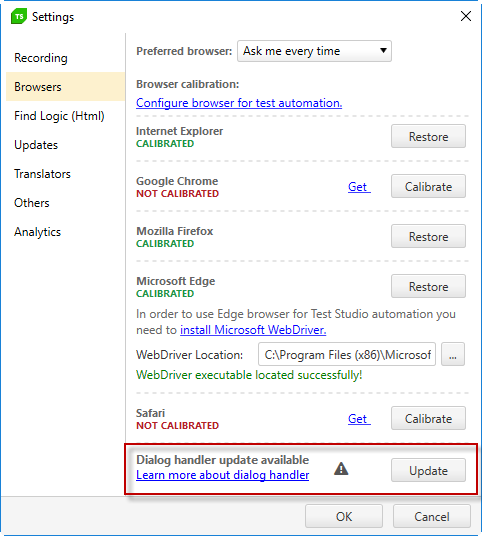This screenshot has height=536, width=482.
Task: Click the dialog handler warning triangle icon
Action: tap(341, 469)
